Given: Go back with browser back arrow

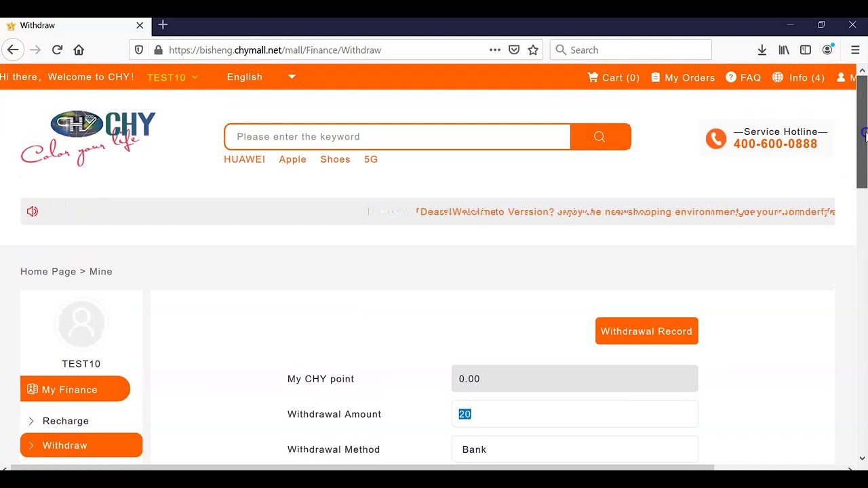Looking at the screenshot, I should pyautogui.click(x=13, y=49).
